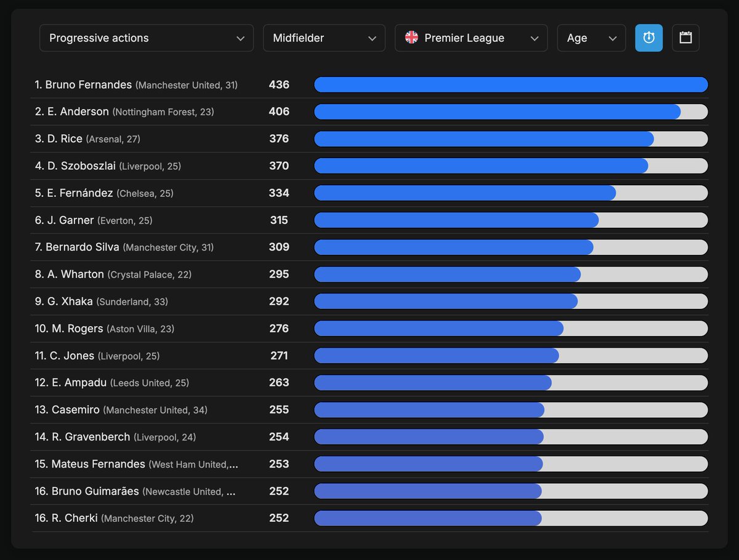Click the value 271
Viewport: 739px width, 560px height.
279,356
